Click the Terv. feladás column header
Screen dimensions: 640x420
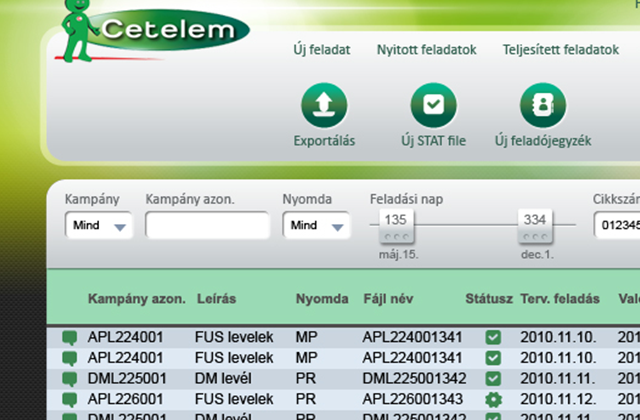(x=560, y=298)
